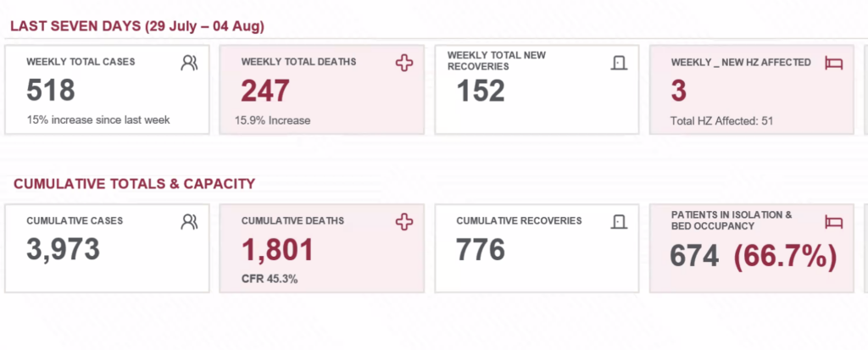Click bed icon in Bed Occupancy card
Image resolution: width=868 pixels, height=350 pixels.
834,222
